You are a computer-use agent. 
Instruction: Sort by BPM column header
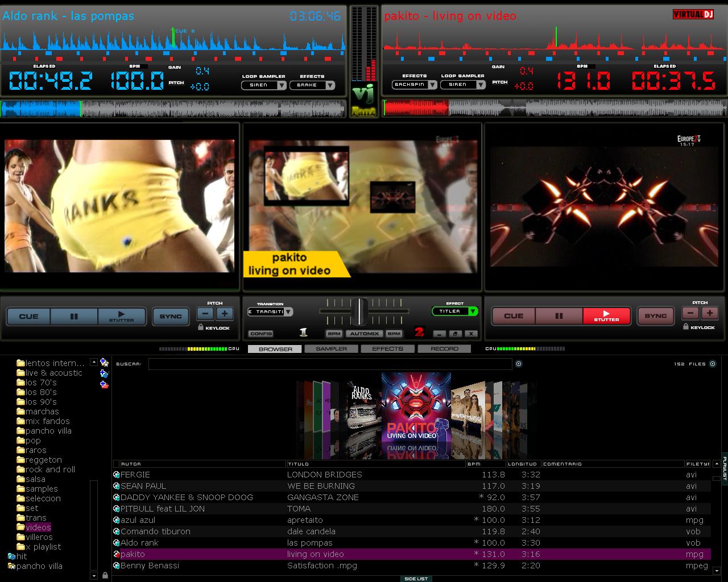coord(486,464)
